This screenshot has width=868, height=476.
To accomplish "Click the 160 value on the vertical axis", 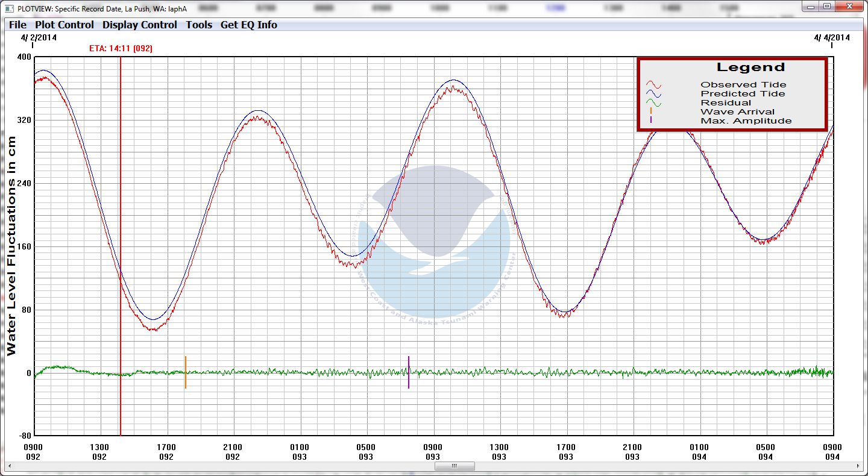I will (24, 247).
